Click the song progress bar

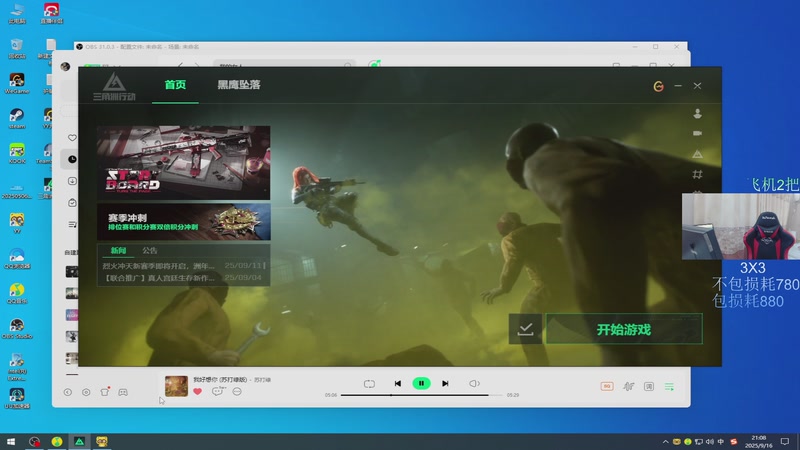[421, 395]
